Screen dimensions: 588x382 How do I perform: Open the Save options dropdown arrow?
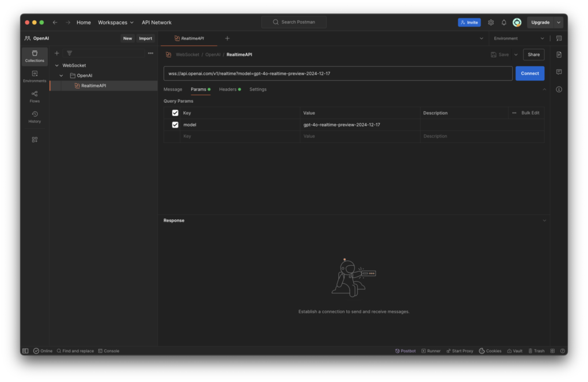516,54
